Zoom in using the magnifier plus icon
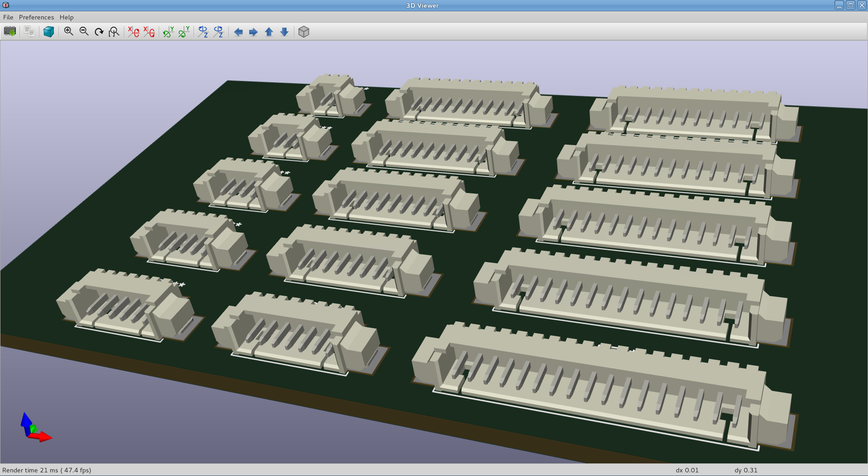This screenshot has width=868, height=476. pyautogui.click(x=69, y=32)
